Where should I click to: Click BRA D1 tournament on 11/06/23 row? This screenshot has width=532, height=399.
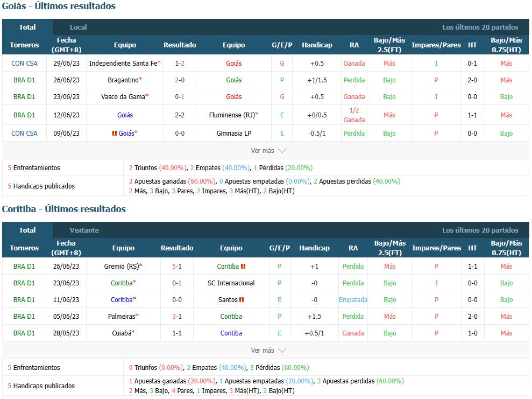click(x=24, y=300)
